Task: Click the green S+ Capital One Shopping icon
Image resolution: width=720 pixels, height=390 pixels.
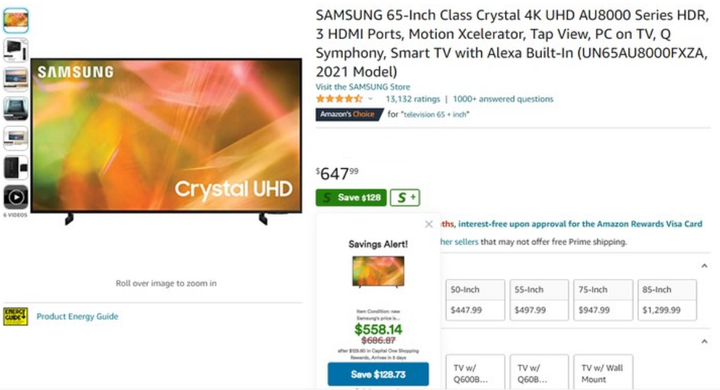Action: 405,198
